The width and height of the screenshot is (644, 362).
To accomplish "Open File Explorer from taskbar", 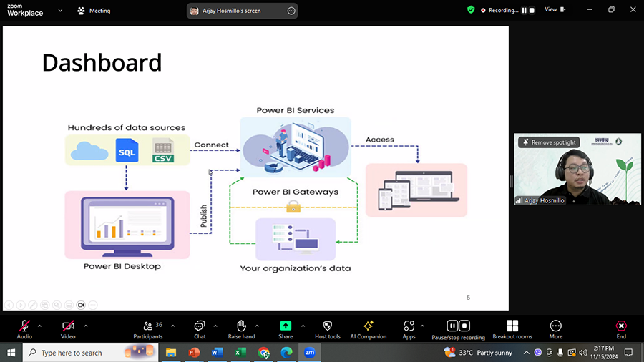I will click(x=171, y=353).
